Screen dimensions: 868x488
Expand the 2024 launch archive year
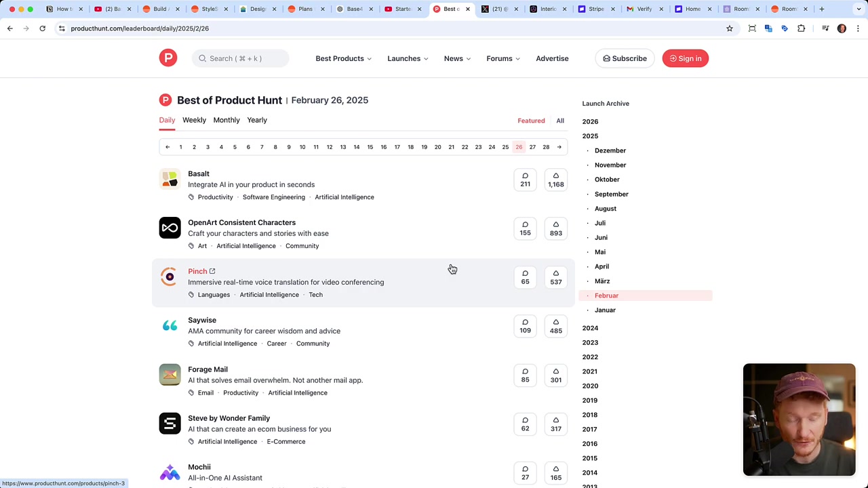(x=590, y=328)
